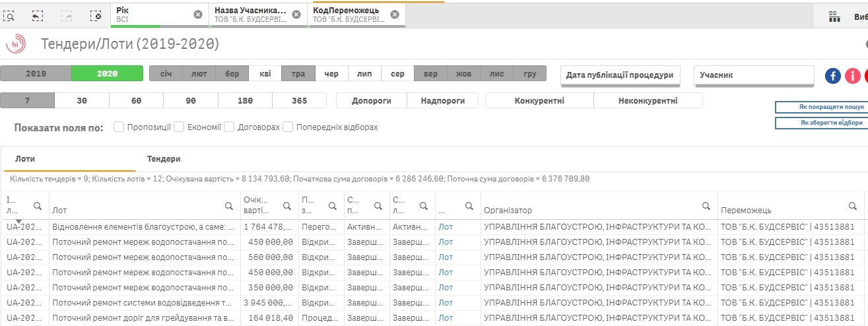Open the Учасник filter box
This screenshot has height=326, width=868.
point(754,75)
